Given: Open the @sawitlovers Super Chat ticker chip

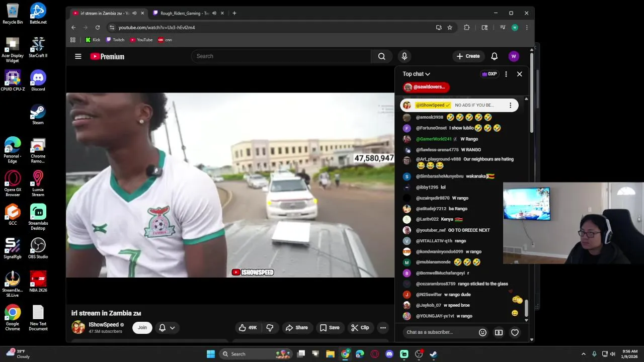Looking at the screenshot, I should tap(426, 87).
